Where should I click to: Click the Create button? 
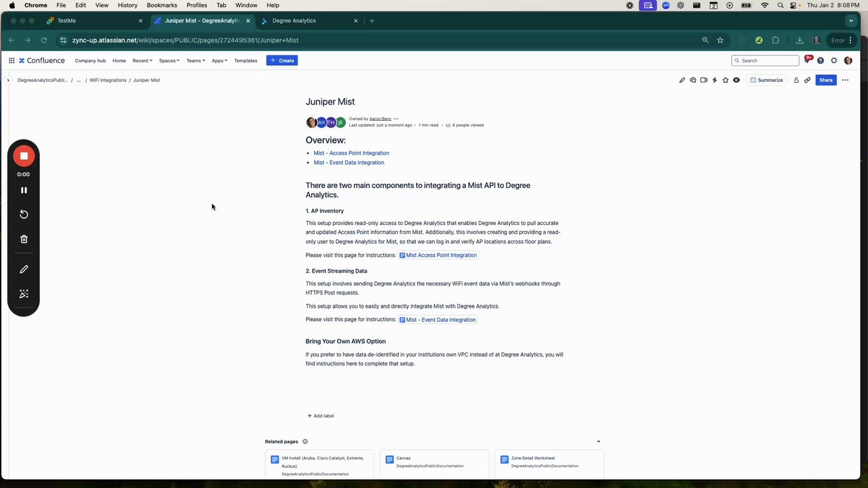(282, 60)
